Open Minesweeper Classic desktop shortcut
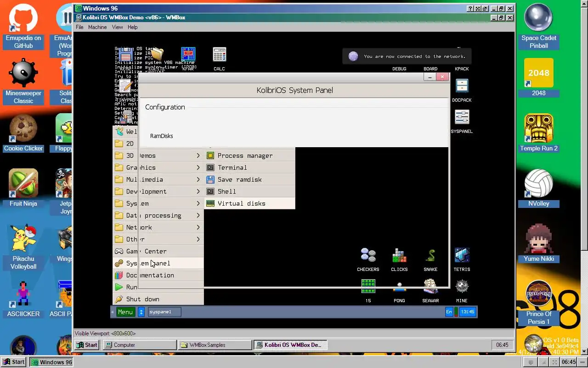Screen dimensions: 588x368 [x=23, y=82]
